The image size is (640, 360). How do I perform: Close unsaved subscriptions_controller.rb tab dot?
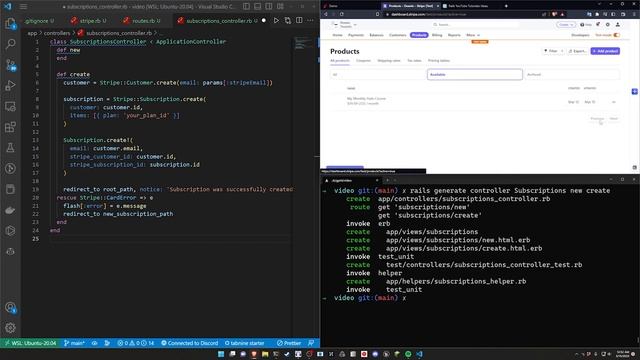point(264,20)
